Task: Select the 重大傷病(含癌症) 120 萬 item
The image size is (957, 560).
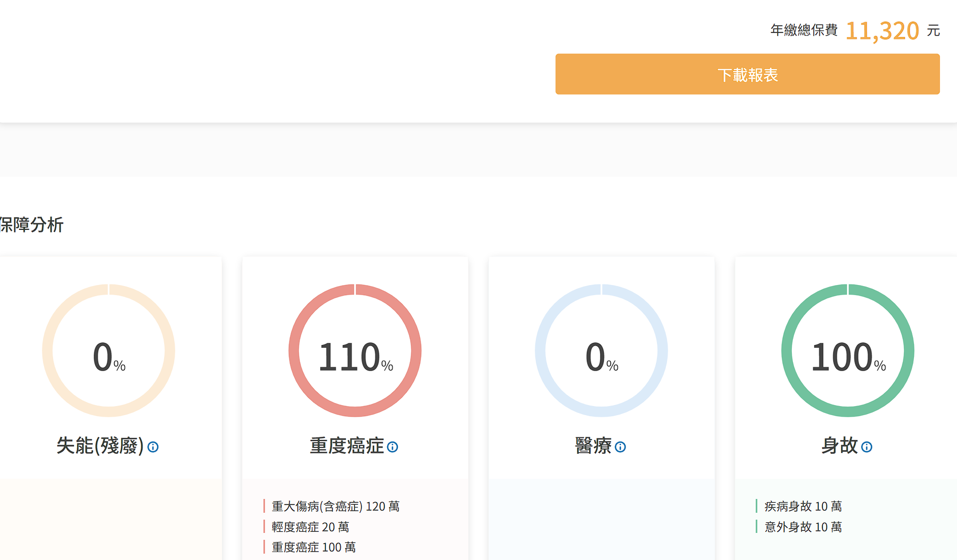Action: [x=335, y=506]
